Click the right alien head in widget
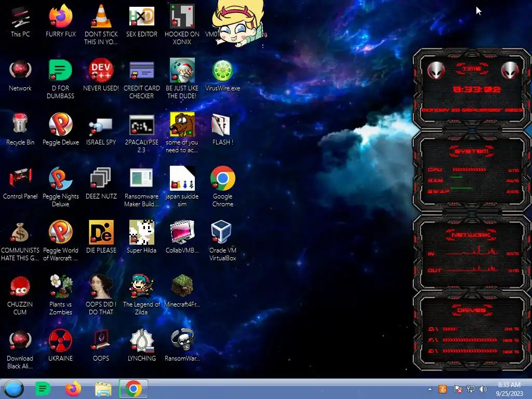The width and height of the screenshot is (532, 399). tap(510, 71)
